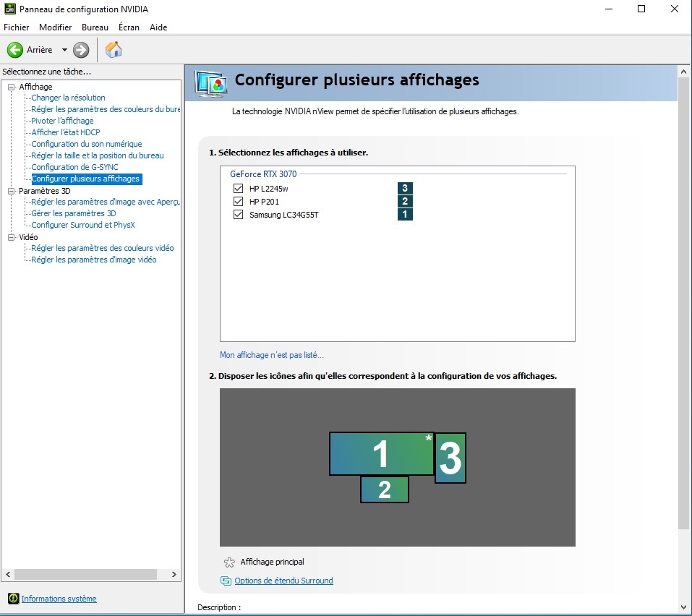Uncheck the Samsung LC34G55T display checkbox
The image size is (692, 616).
[x=239, y=215]
